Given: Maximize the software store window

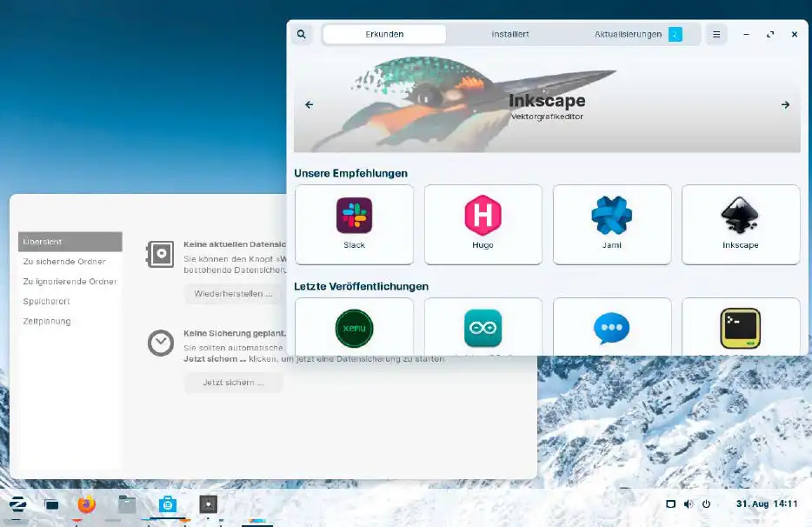Looking at the screenshot, I should click(770, 34).
